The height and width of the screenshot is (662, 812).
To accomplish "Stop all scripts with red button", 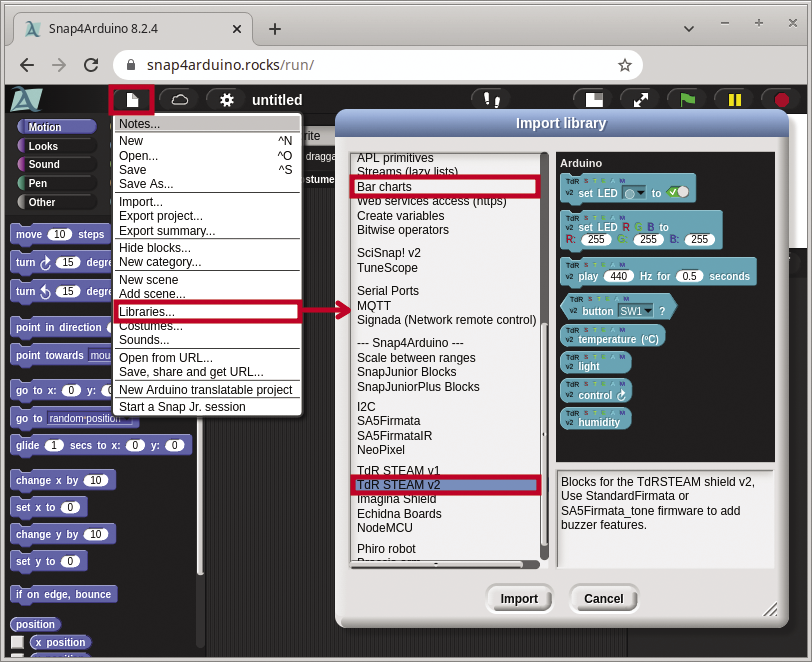I will click(x=781, y=99).
